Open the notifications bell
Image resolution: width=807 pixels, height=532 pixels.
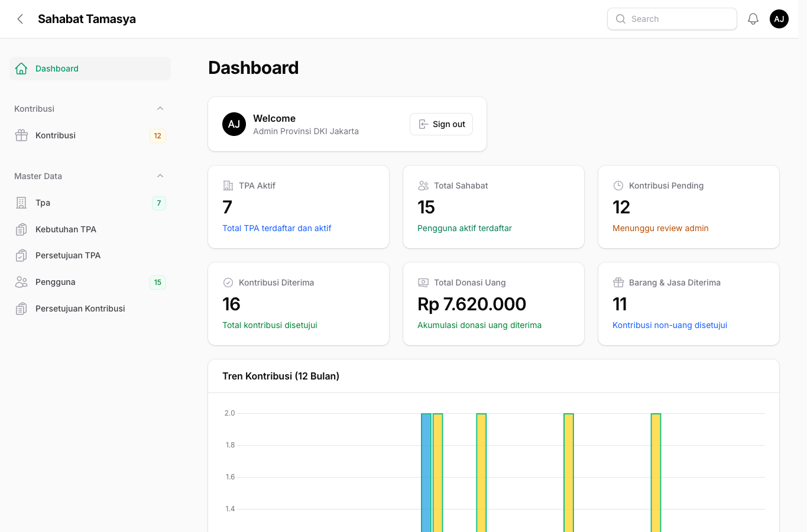tap(753, 19)
